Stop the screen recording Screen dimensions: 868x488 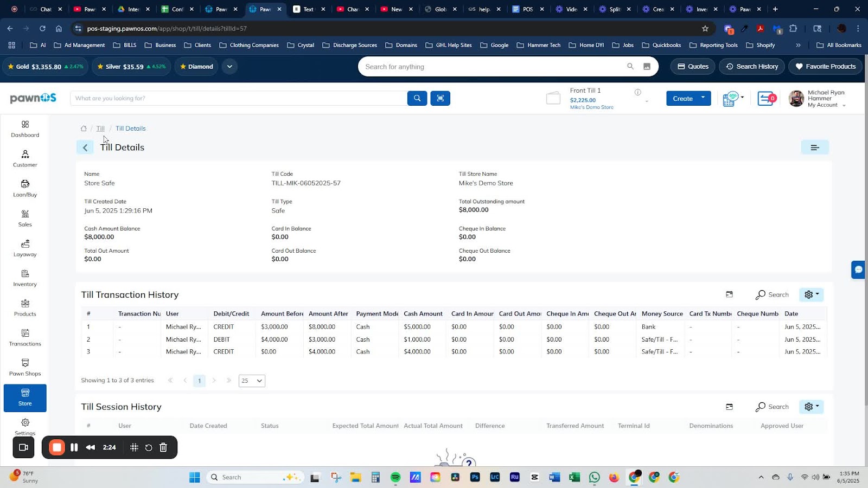[x=56, y=447]
